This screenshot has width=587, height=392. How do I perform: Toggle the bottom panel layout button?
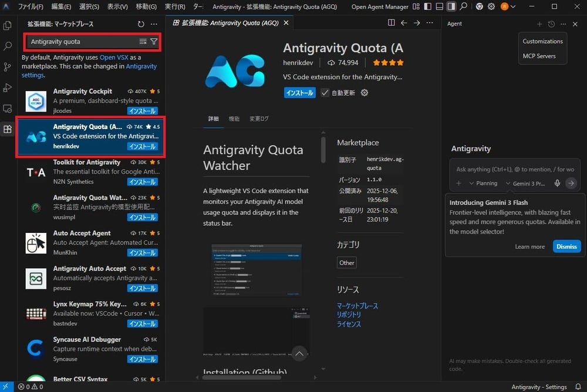pos(438,6)
